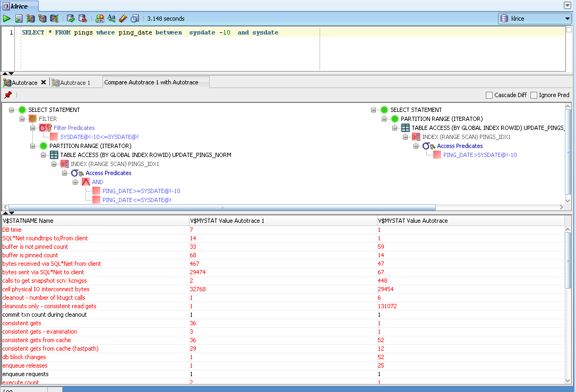This screenshot has height=392, width=576.
Task: Click the Autotrace toolbar icon
Action: pos(30,19)
